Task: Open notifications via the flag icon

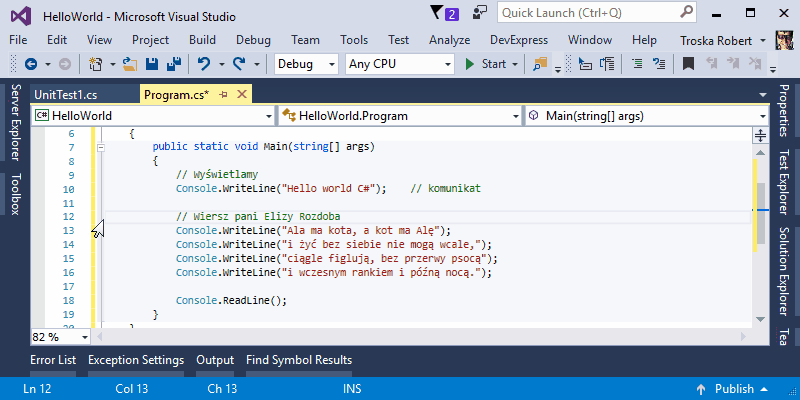Action: [x=437, y=13]
